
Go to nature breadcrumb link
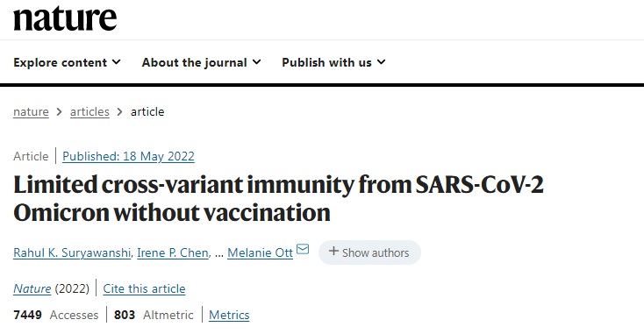click(31, 111)
